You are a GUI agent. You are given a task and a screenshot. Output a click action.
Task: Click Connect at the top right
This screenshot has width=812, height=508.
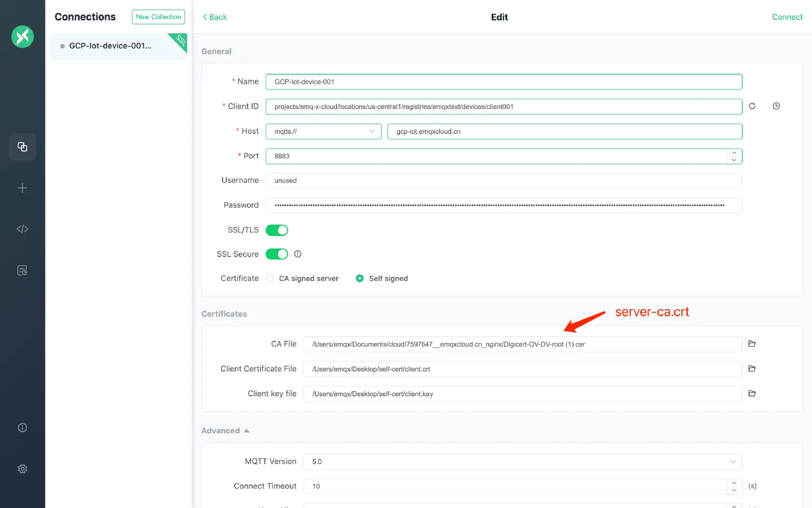[x=787, y=17]
